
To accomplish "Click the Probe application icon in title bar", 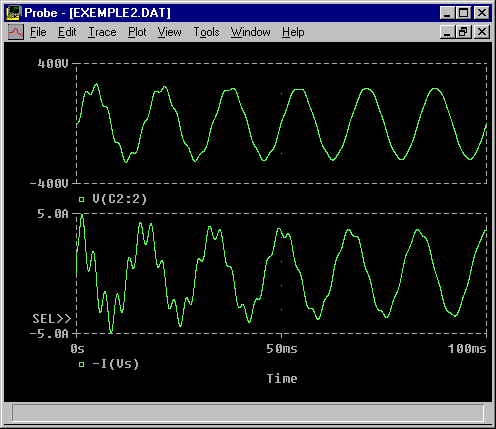I will (14, 13).
